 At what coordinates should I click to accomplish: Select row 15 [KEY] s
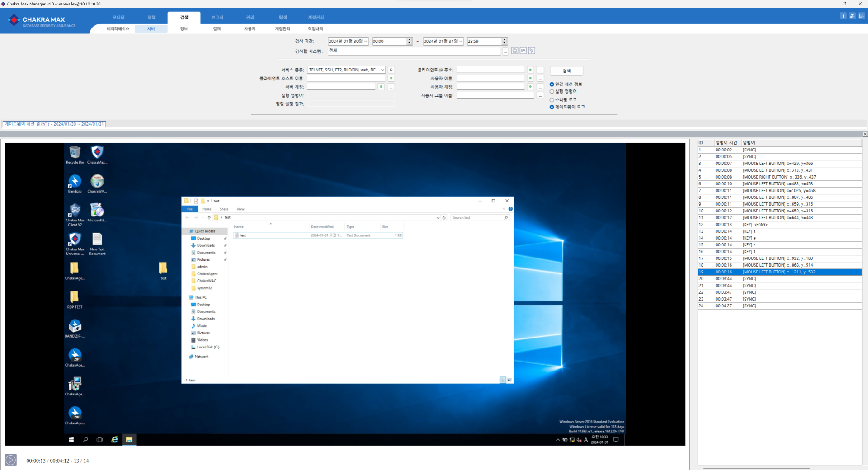(779, 245)
